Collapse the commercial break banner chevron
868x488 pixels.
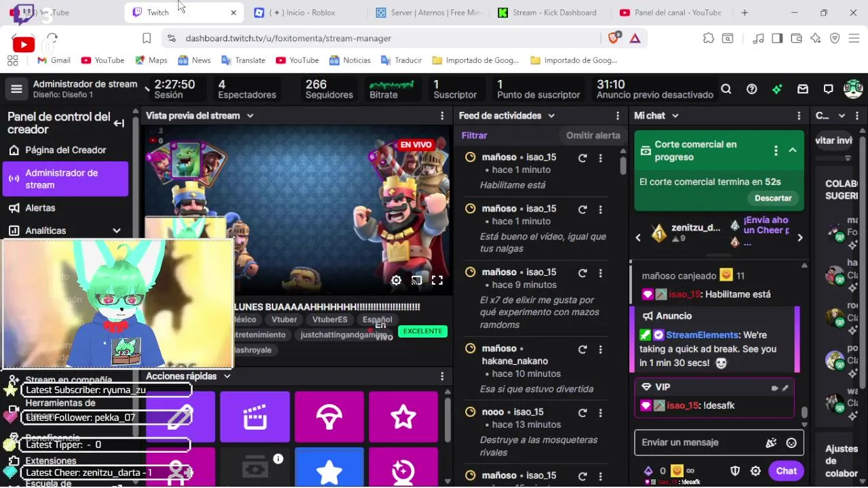(793, 150)
